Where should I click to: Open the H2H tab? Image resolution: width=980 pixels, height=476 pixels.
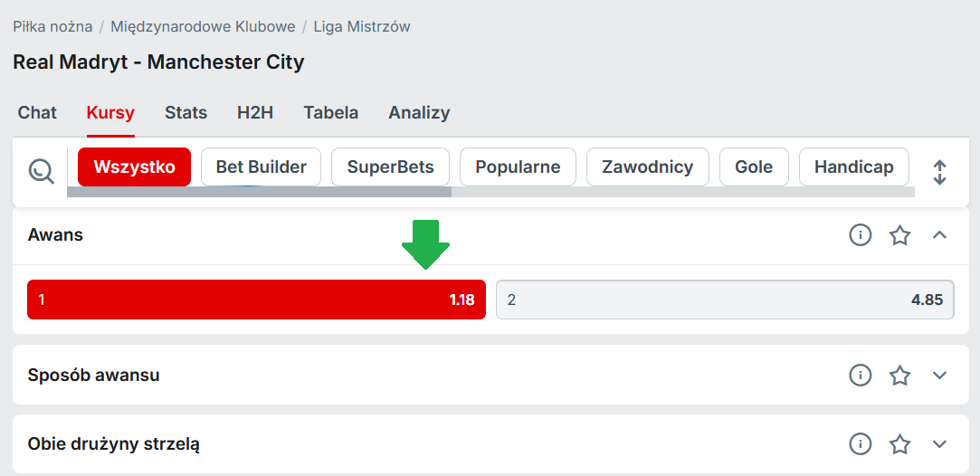pos(255,113)
